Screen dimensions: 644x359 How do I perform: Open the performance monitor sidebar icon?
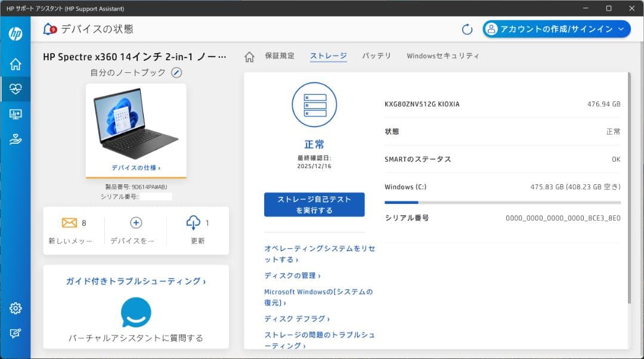16,114
